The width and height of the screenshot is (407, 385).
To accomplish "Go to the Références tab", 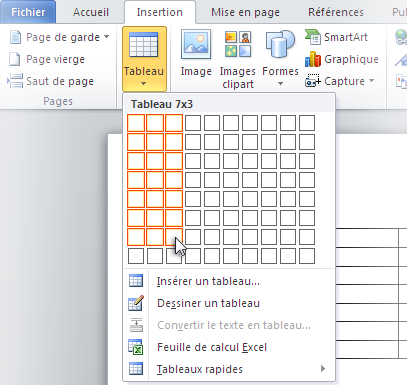I will pos(336,12).
